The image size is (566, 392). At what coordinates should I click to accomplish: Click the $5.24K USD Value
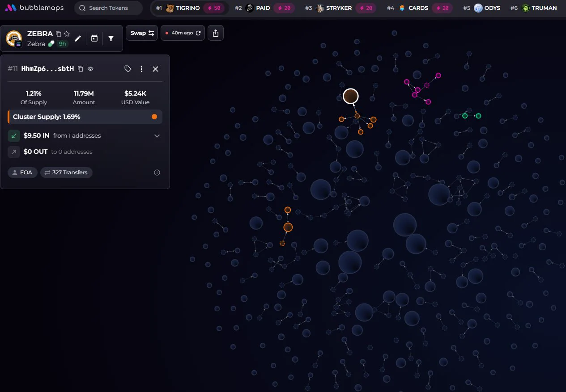pos(135,93)
